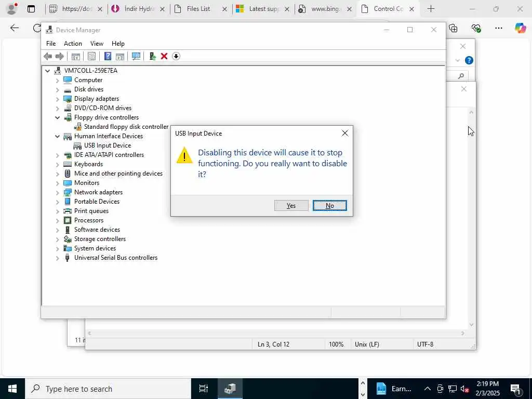Collapse the Human Interface Devices category

(x=57, y=137)
